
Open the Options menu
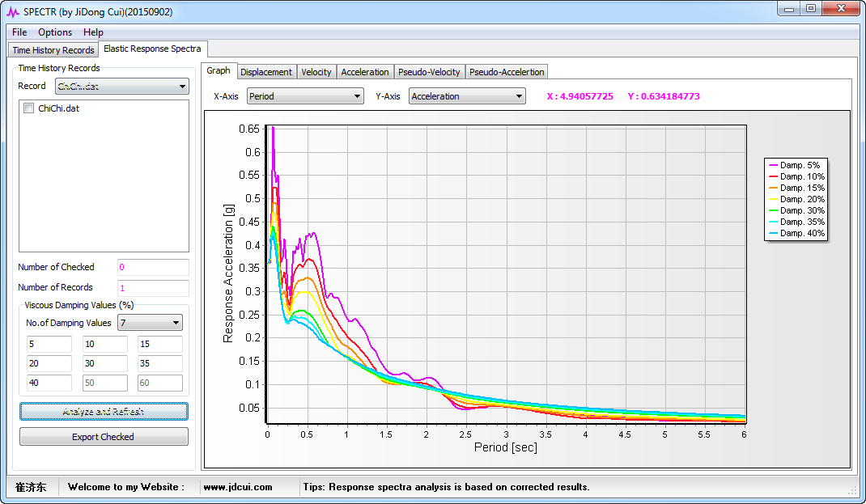pyautogui.click(x=55, y=32)
